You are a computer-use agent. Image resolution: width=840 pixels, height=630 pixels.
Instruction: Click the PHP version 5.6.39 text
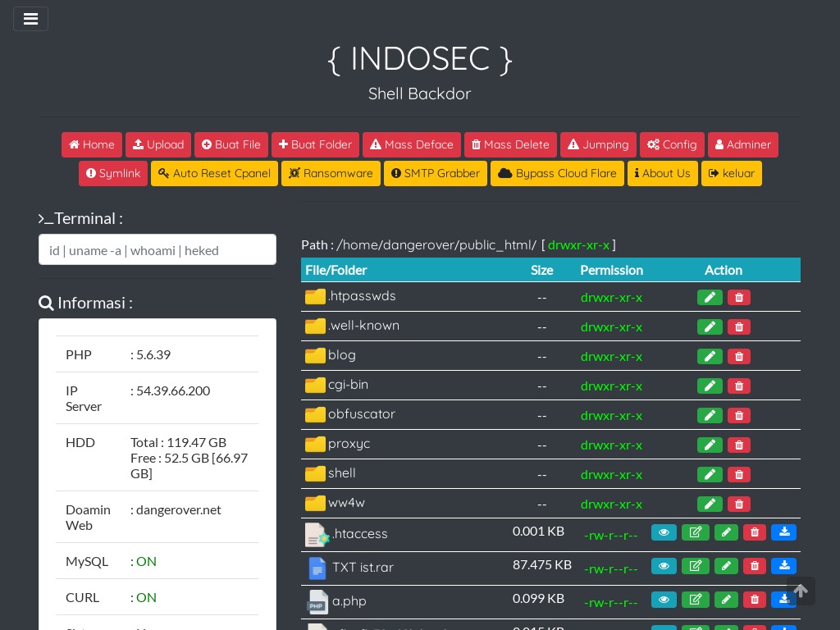coord(153,355)
